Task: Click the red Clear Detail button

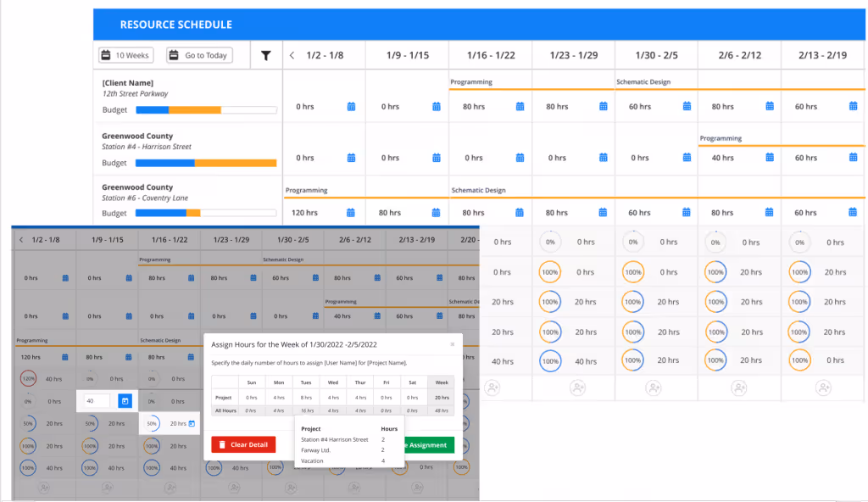Action: click(243, 444)
